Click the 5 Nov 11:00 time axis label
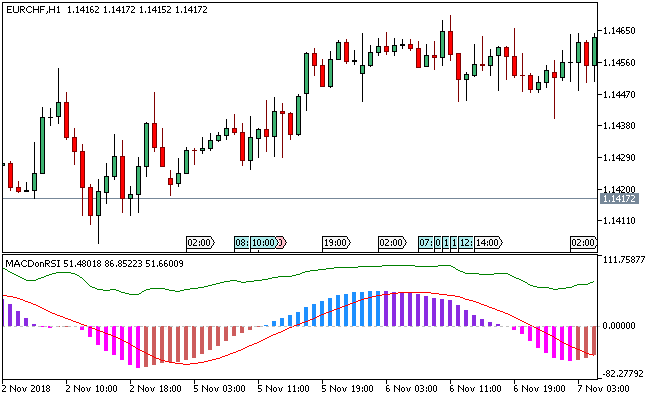Image resolution: width=650 pixels, height=400 pixels. [x=284, y=386]
